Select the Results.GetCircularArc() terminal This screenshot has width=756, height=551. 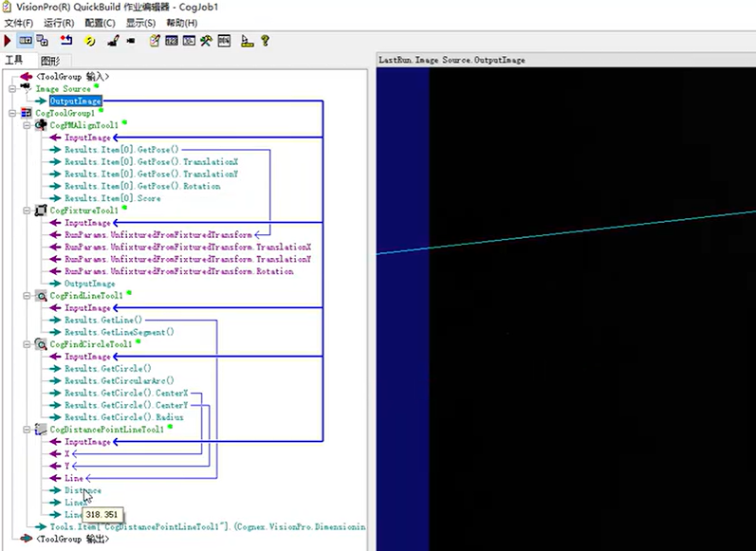pos(120,381)
